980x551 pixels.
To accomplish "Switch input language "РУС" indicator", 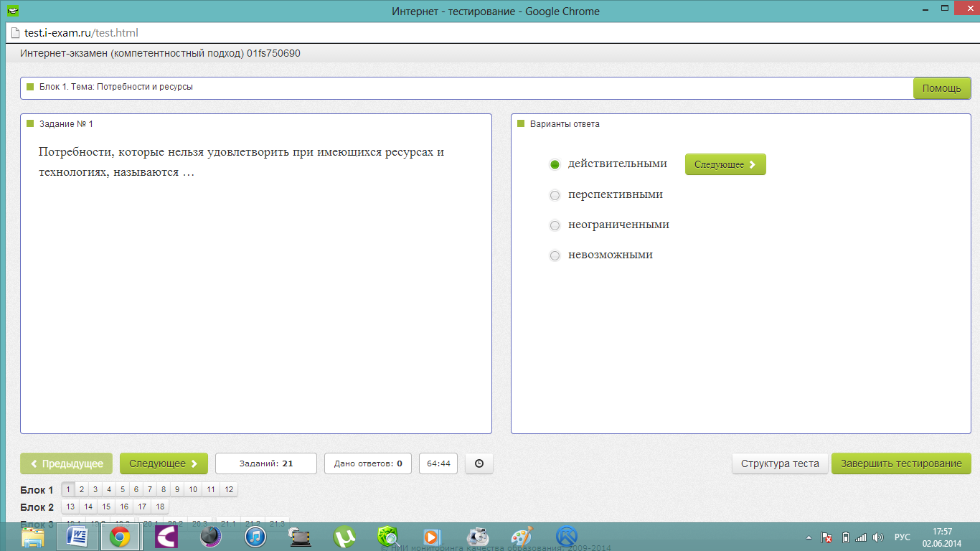I will coord(903,537).
